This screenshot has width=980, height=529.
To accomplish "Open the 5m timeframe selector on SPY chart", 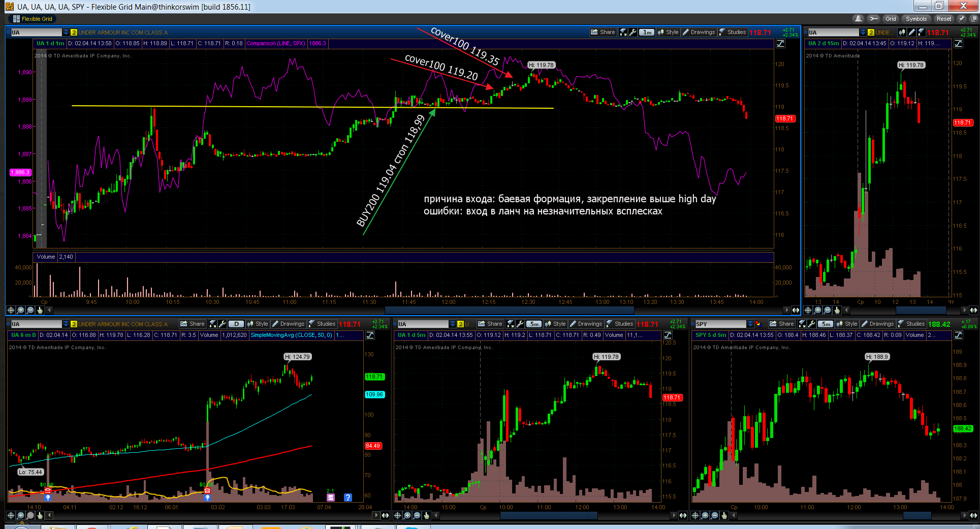I will point(826,324).
